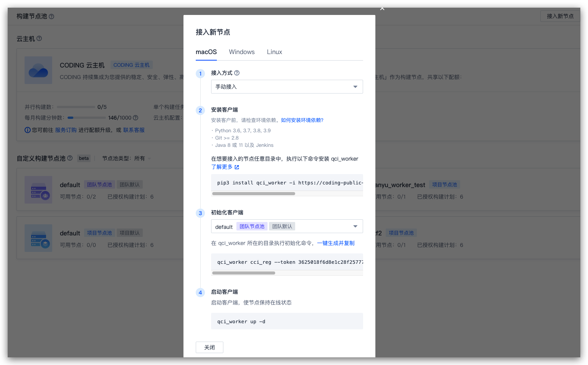The width and height of the screenshot is (588, 365).
Task: Click 一键生成并复制 link
Action: 336,243
